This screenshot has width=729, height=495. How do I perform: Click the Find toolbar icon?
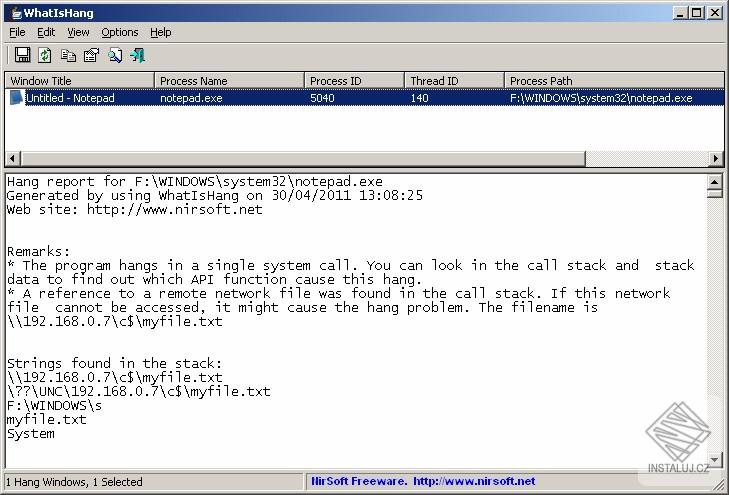[x=115, y=55]
